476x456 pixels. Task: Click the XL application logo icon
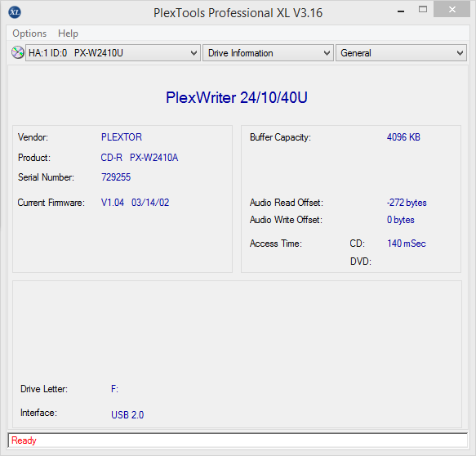(15, 12)
